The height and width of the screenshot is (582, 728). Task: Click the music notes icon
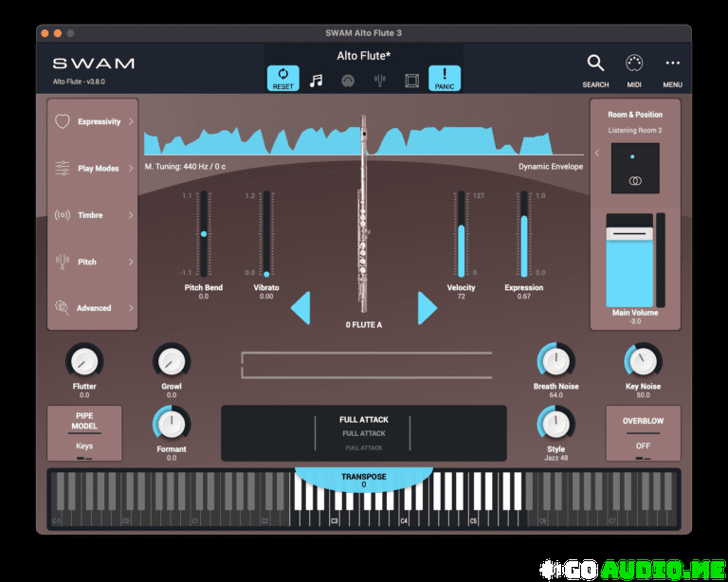tap(317, 81)
